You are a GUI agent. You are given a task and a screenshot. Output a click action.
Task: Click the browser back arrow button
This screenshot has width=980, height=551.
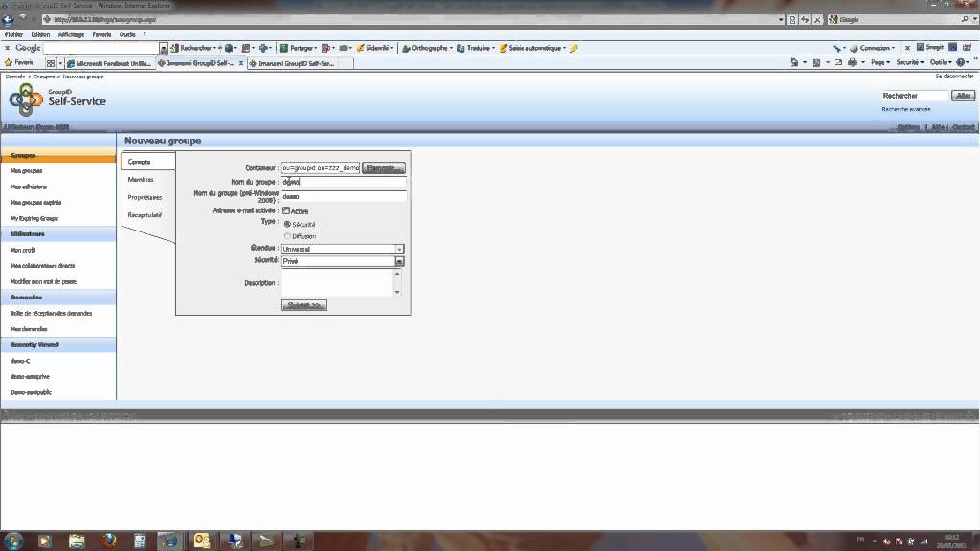click(8, 19)
